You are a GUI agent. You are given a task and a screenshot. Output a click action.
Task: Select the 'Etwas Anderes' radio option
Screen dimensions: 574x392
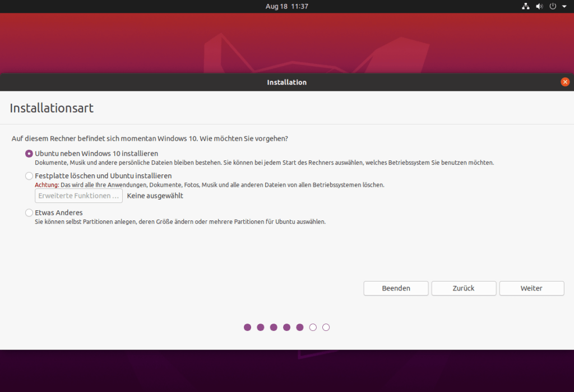pos(29,213)
